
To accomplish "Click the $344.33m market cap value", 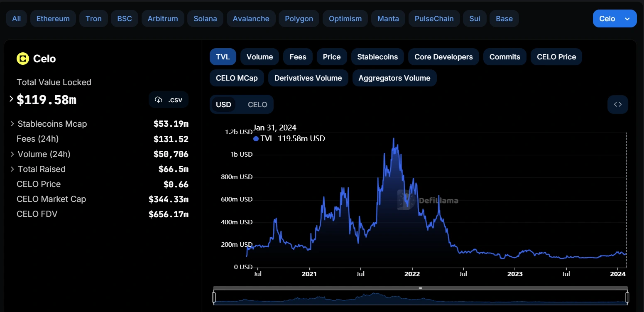I will pos(169,199).
